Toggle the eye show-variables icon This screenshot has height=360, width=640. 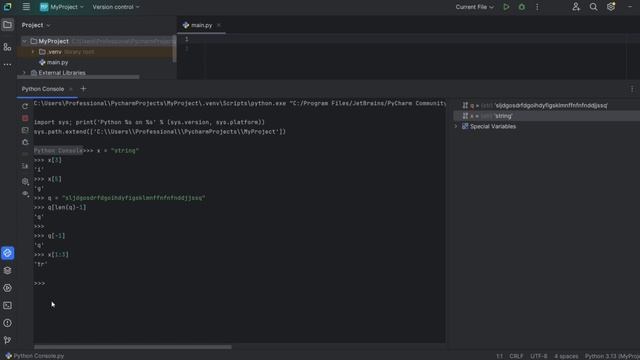tap(25, 193)
